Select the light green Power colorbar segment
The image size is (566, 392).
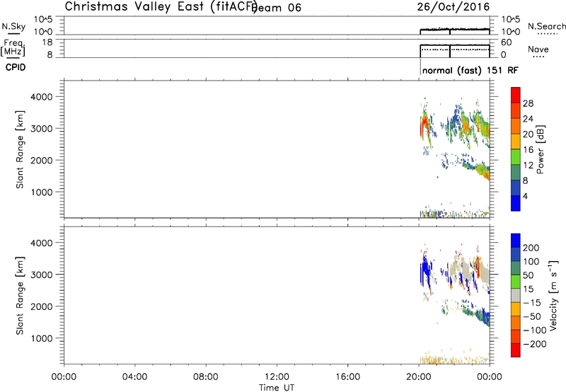click(x=516, y=157)
